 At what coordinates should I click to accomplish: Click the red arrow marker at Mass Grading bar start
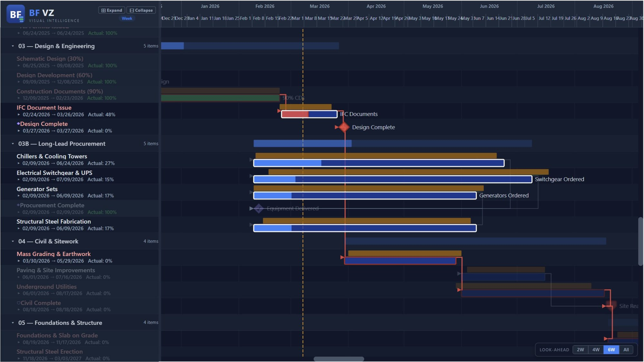(342, 257)
